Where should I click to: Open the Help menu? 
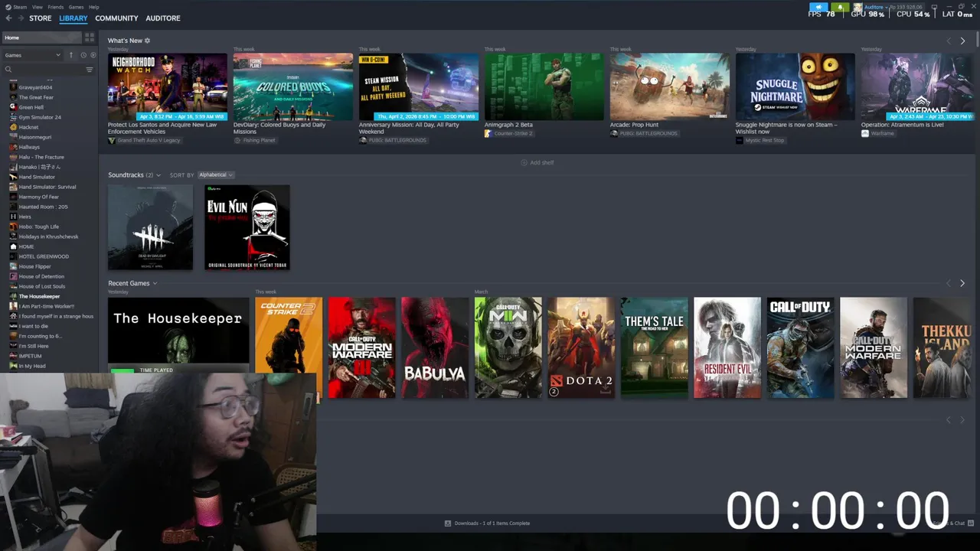[x=93, y=7]
